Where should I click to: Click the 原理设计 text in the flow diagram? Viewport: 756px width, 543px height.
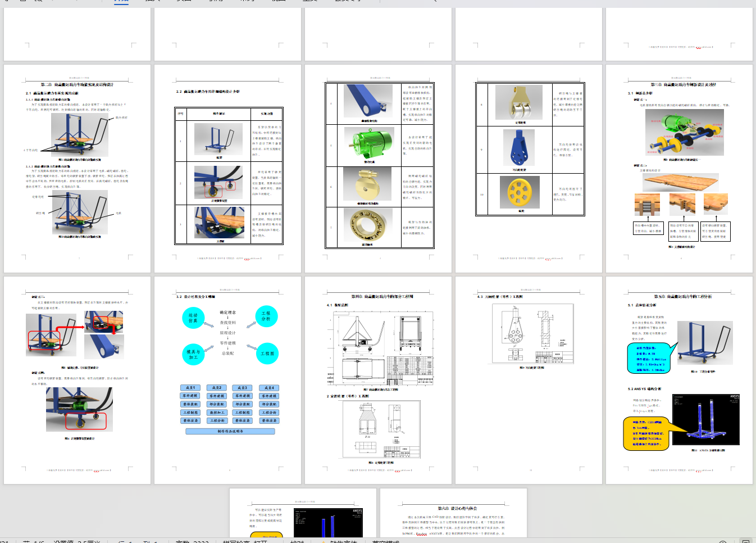coord(227,333)
